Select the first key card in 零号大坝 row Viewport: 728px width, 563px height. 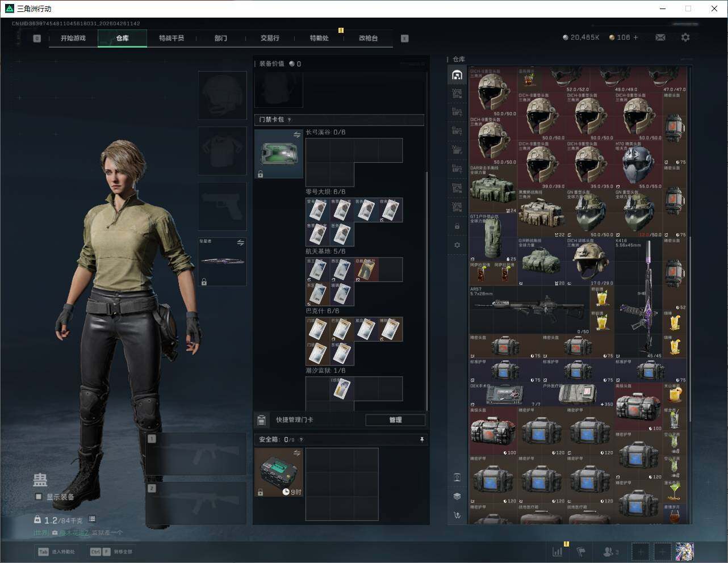317,210
